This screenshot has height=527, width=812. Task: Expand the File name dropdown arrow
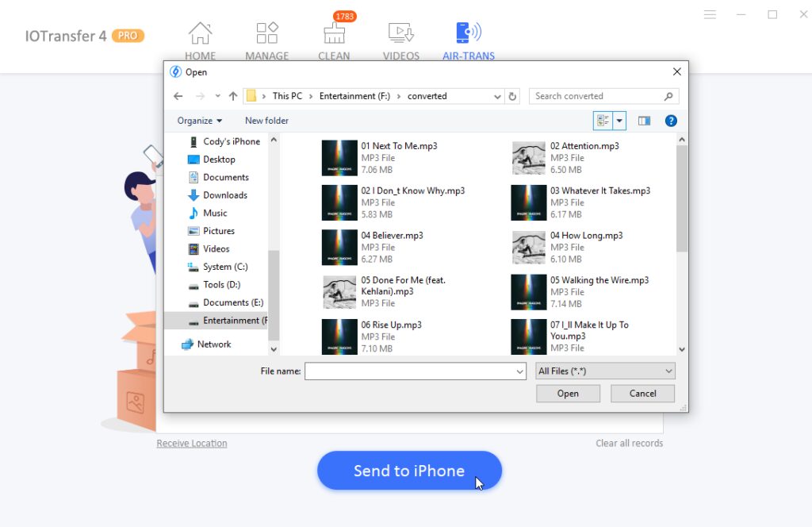[520, 371]
